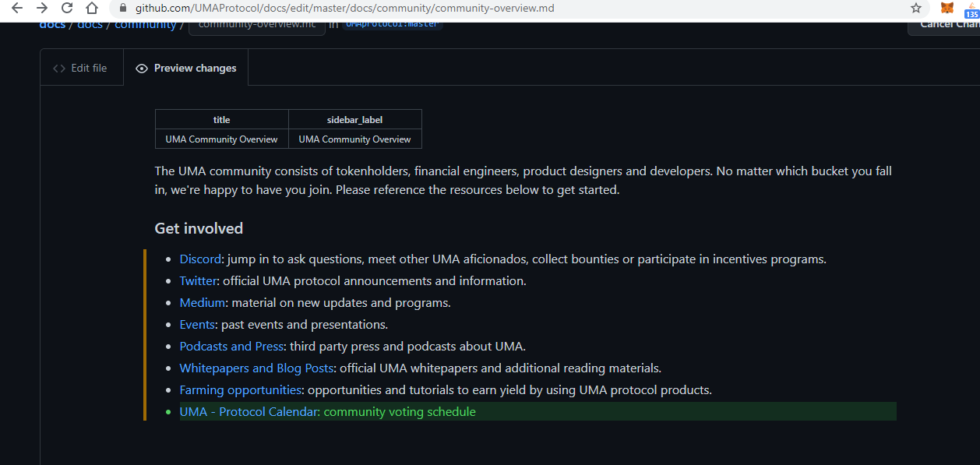Click the UMA Community Overview cell under title
980x465 pixels.
[222, 139]
